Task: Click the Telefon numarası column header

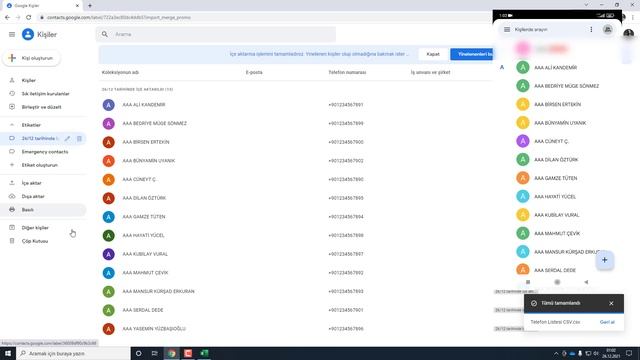Action: pos(347,72)
